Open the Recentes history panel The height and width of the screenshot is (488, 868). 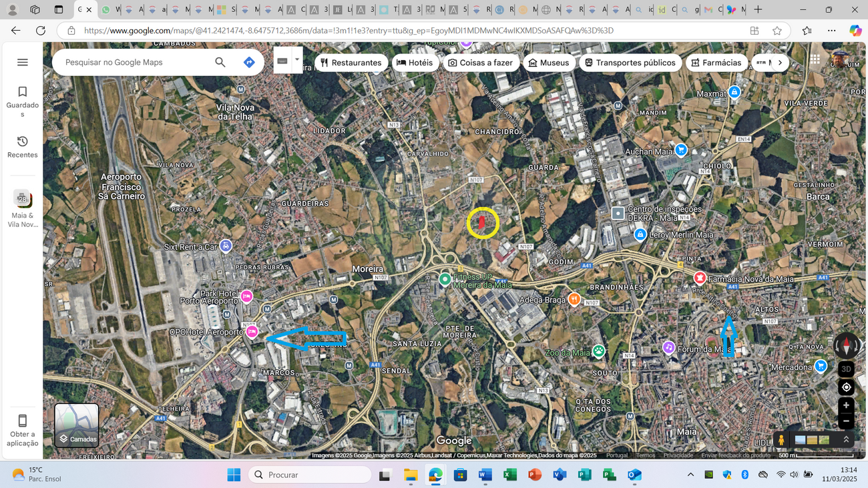(23, 147)
